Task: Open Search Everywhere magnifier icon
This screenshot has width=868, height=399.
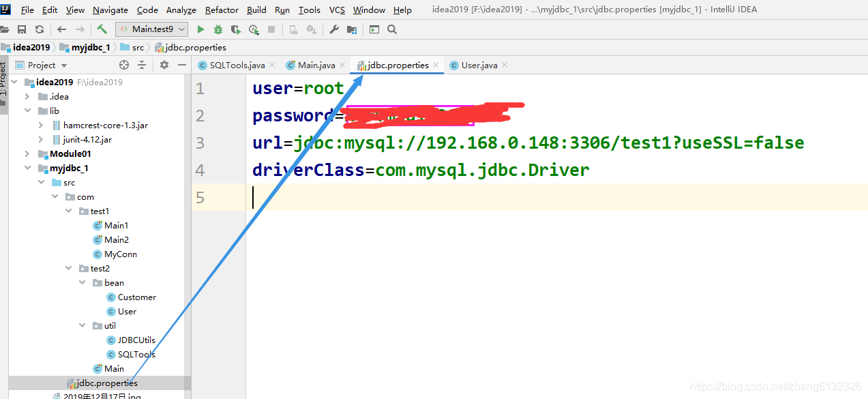Action: point(392,29)
